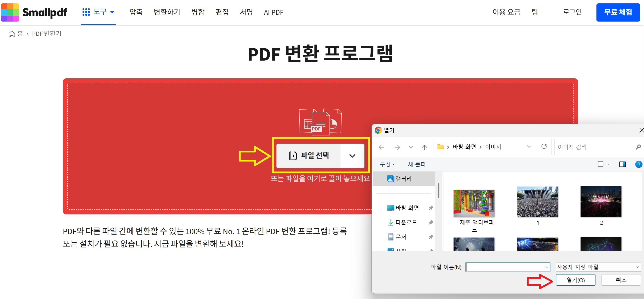
Task: Expand the arrow next to 파일 선택
Action: click(x=352, y=156)
